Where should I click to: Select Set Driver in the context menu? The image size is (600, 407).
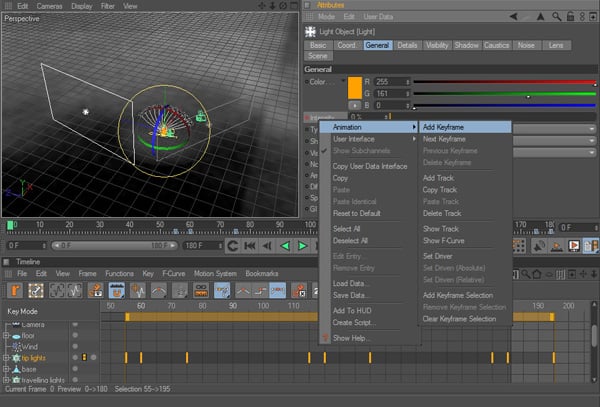click(x=439, y=256)
